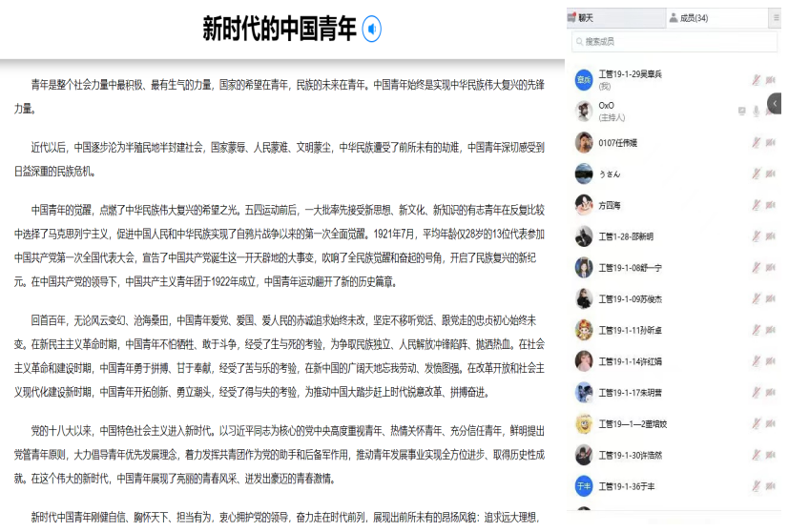Click the SpongeBob avatar in 工管19—1—2 row

(x=584, y=424)
